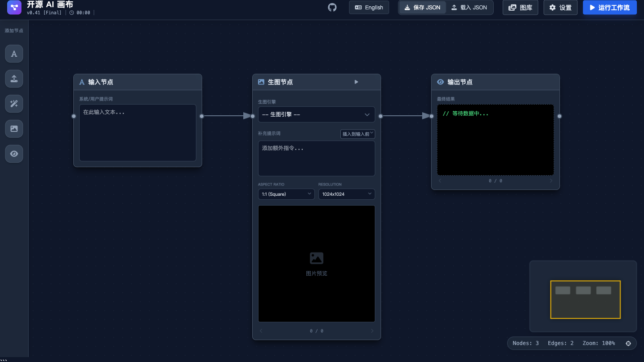Click the app logo in header

click(x=14, y=7)
